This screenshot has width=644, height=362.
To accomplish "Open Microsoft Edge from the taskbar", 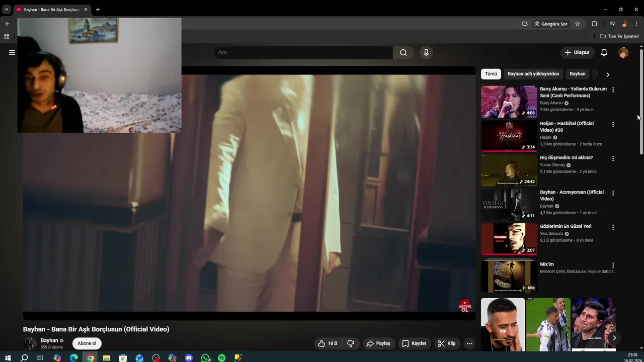I will 74,358.
